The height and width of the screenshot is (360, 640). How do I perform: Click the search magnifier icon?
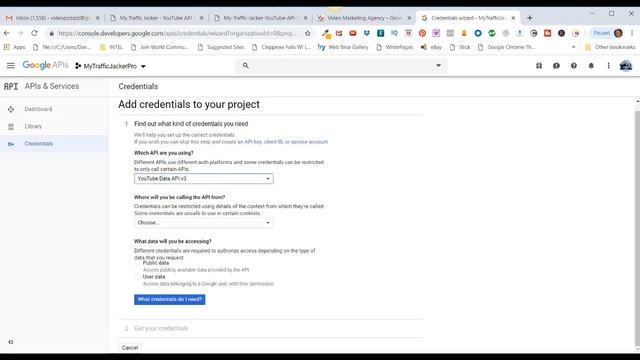coord(245,65)
